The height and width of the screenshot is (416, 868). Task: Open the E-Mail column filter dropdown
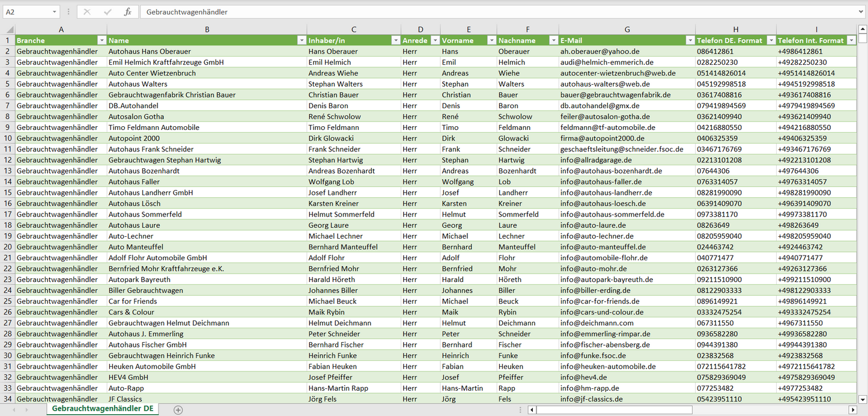pyautogui.click(x=690, y=40)
